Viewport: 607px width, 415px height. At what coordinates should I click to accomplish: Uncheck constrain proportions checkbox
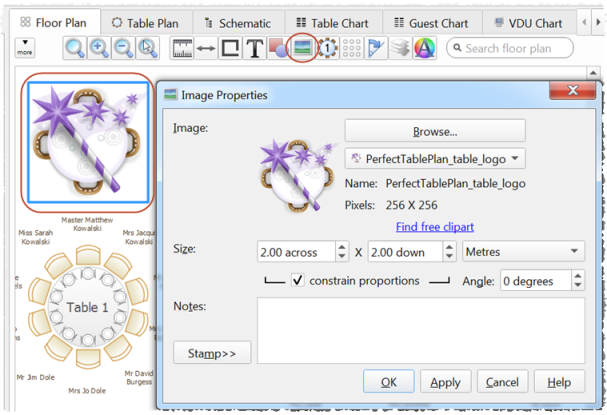[298, 280]
